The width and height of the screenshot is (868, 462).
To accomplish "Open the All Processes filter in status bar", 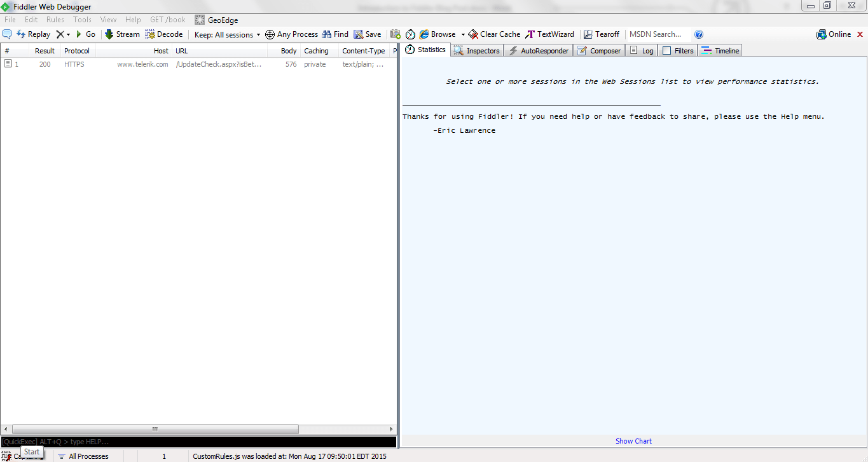I will click(83, 456).
